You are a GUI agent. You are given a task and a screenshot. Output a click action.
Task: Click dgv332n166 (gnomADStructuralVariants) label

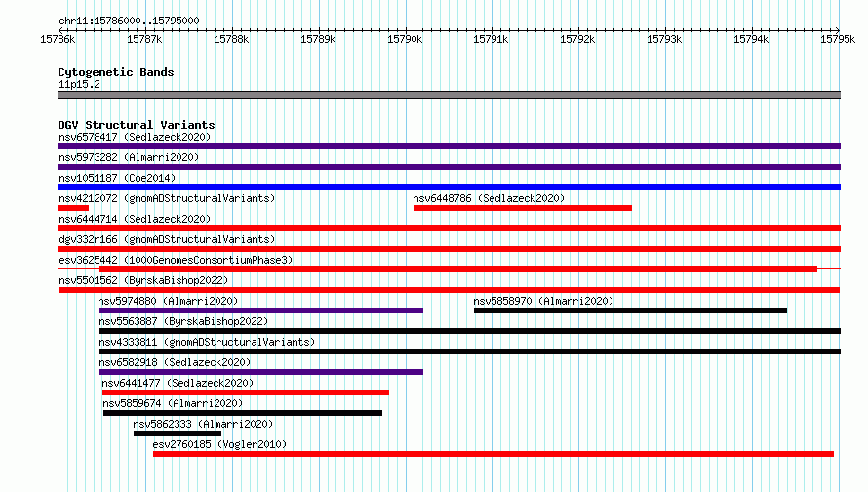click(x=167, y=239)
